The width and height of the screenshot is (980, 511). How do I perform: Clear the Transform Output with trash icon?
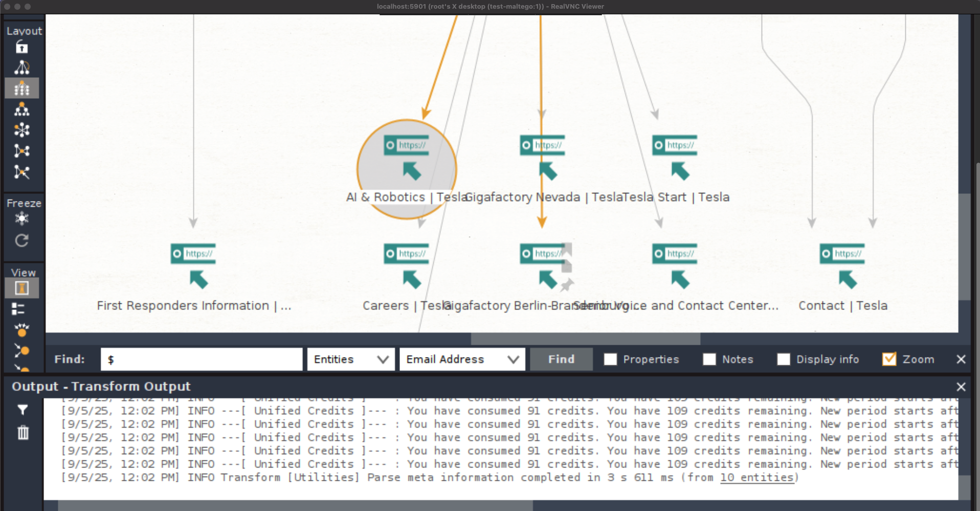click(23, 432)
